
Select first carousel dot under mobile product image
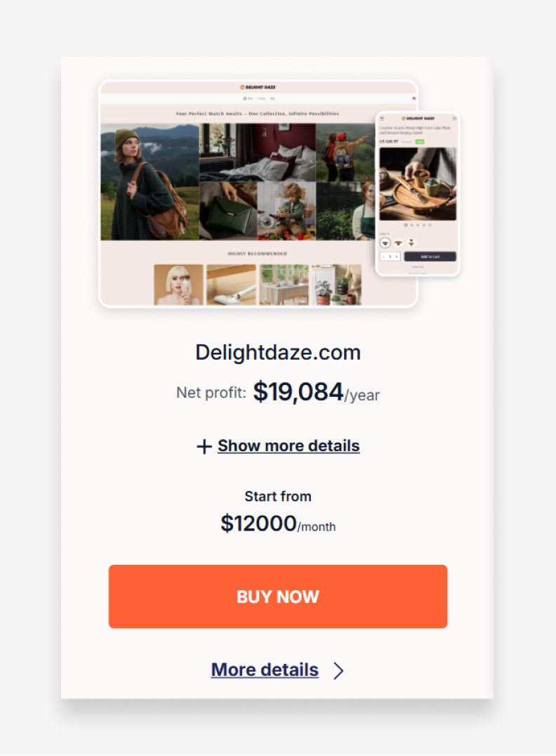pyautogui.click(x=406, y=225)
